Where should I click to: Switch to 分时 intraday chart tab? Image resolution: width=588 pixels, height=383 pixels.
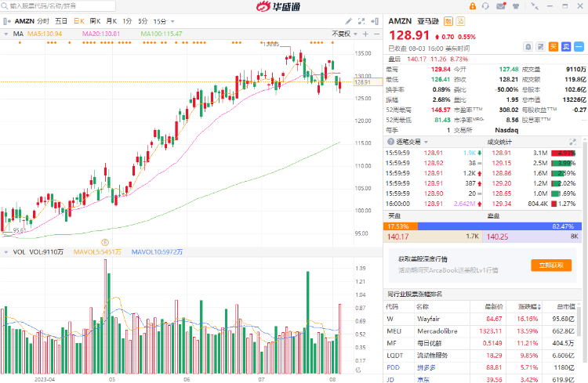coord(43,21)
